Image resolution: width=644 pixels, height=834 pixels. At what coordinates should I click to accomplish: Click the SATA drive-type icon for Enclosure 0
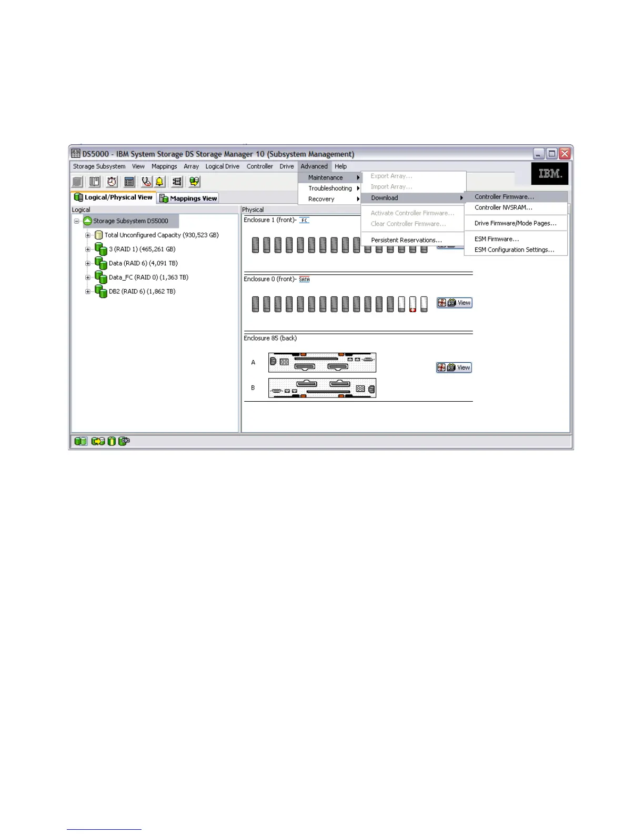(x=305, y=280)
